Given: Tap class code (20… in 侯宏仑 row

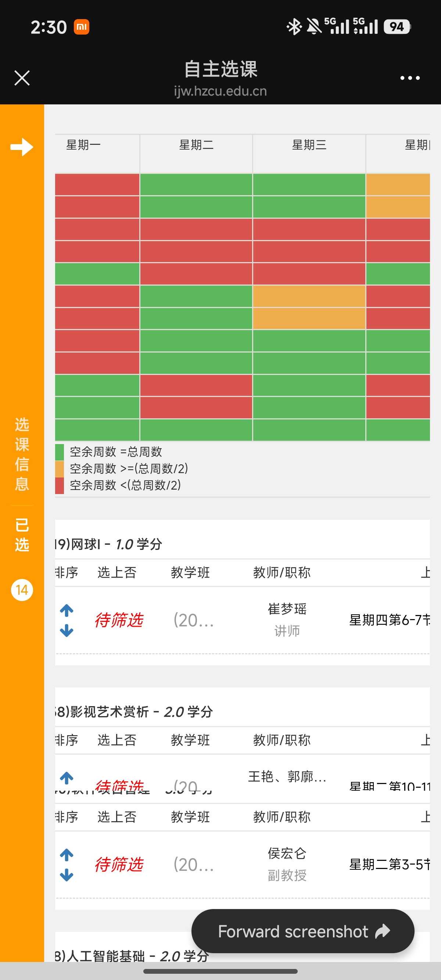Looking at the screenshot, I should coord(194,865).
